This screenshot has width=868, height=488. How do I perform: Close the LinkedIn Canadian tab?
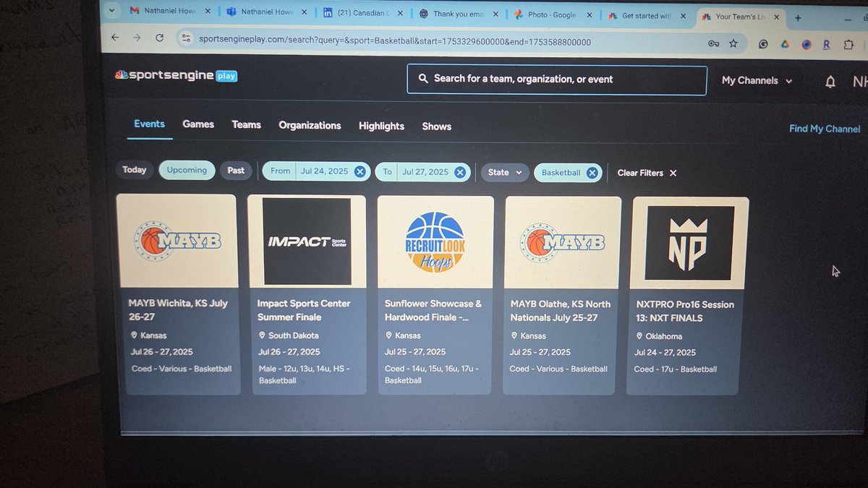[401, 13]
